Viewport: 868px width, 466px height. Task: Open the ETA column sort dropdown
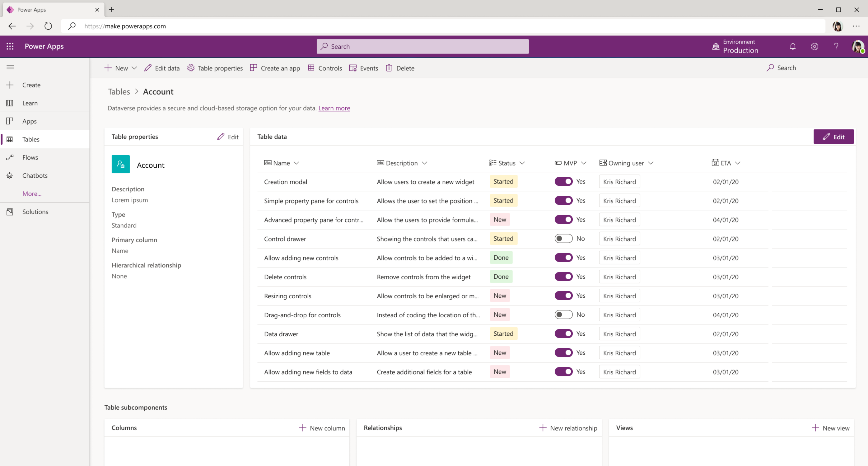(738, 163)
